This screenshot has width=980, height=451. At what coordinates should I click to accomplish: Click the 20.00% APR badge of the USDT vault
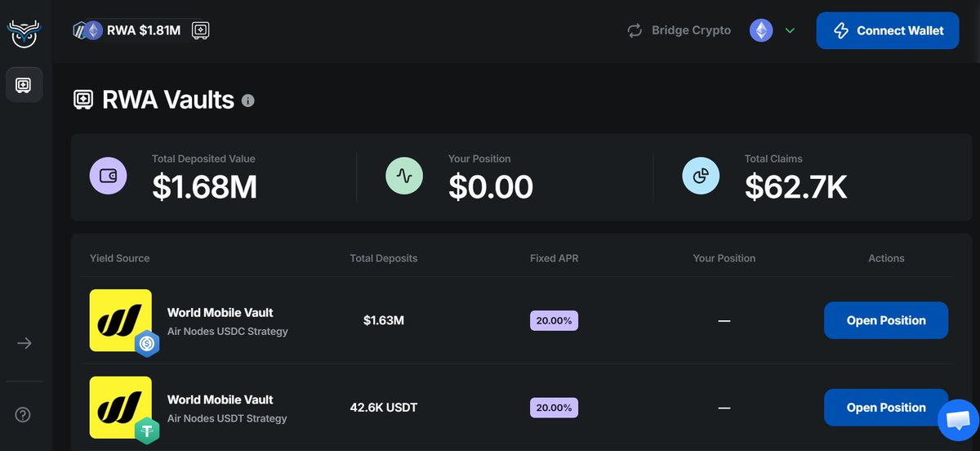(x=555, y=408)
